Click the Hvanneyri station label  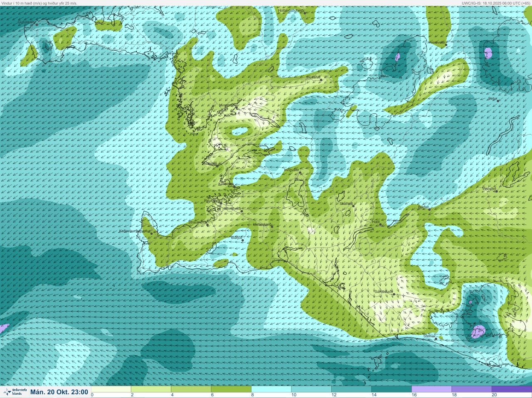tap(228, 106)
